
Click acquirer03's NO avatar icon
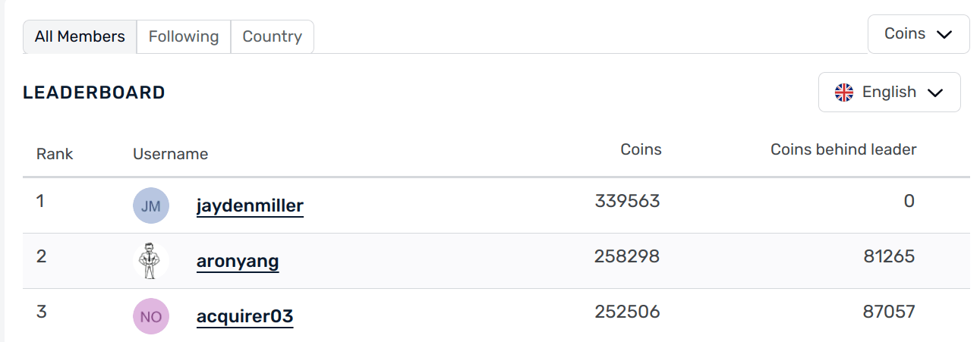click(x=150, y=316)
